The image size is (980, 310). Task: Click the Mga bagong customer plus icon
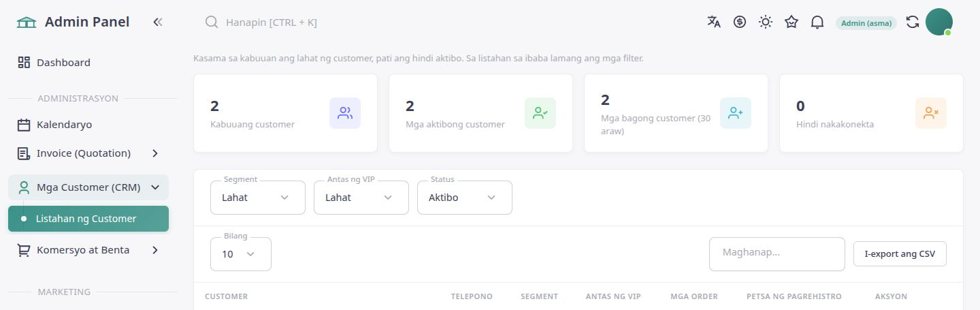pyautogui.click(x=736, y=113)
